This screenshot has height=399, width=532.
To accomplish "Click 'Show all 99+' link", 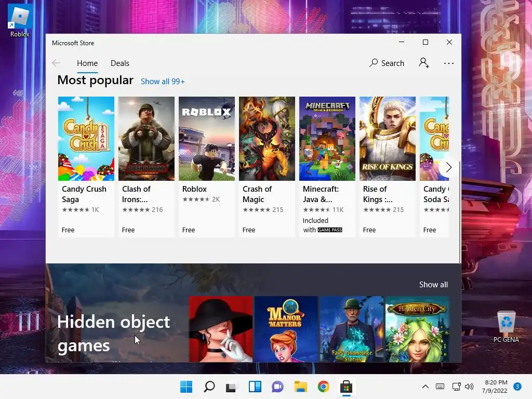I will [163, 82].
